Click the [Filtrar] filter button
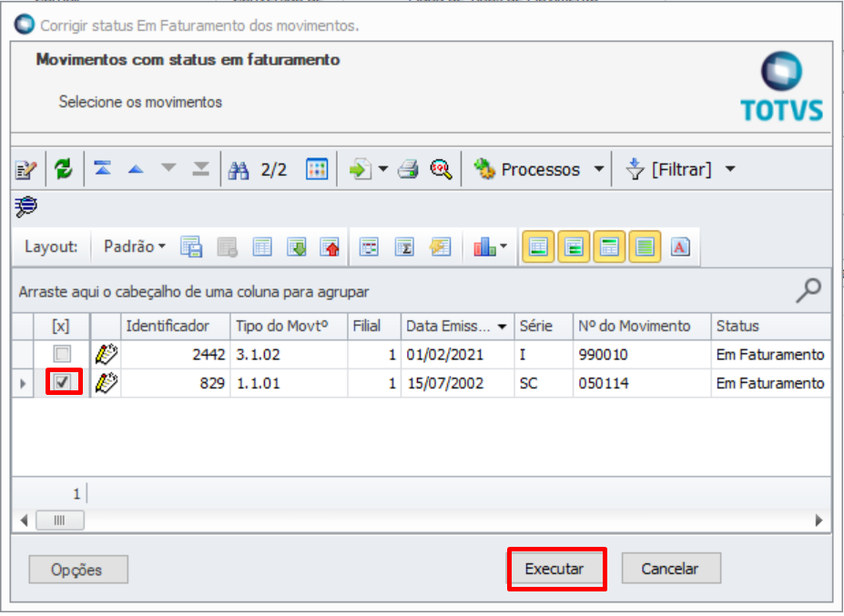Image resolution: width=844 pixels, height=616 pixels. point(668,169)
